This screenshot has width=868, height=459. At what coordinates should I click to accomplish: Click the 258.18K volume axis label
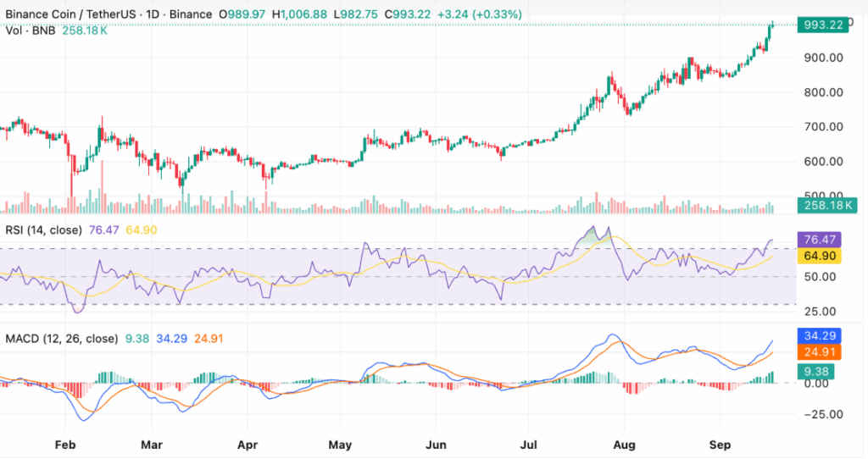[827, 206]
